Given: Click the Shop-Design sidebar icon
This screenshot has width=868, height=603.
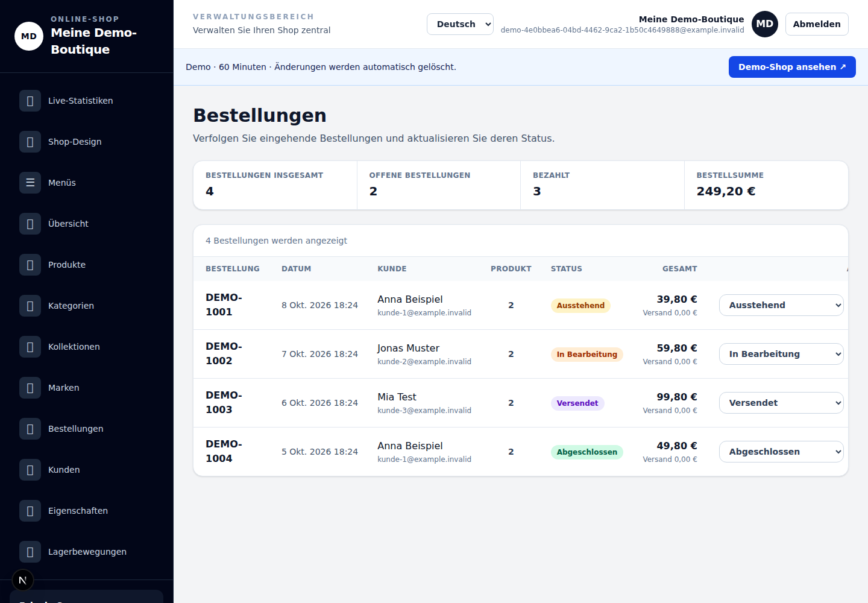Looking at the screenshot, I should (x=30, y=142).
